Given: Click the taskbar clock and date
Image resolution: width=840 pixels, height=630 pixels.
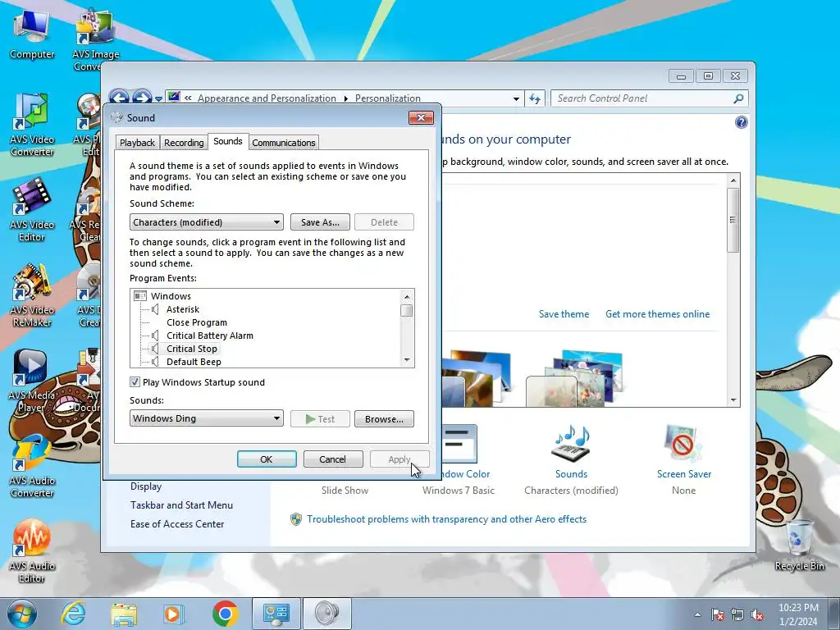Looking at the screenshot, I should pyautogui.click(x=798, y=614).
